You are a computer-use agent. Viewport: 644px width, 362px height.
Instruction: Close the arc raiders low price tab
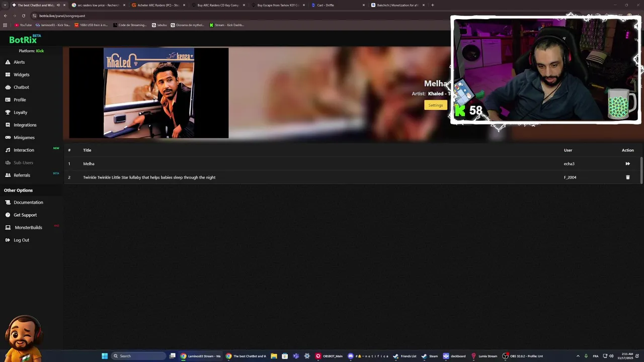tap(124, 5)
